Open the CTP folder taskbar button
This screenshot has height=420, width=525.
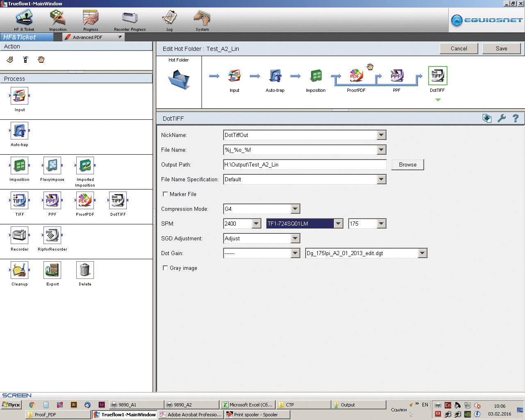[x=303, y=405]
